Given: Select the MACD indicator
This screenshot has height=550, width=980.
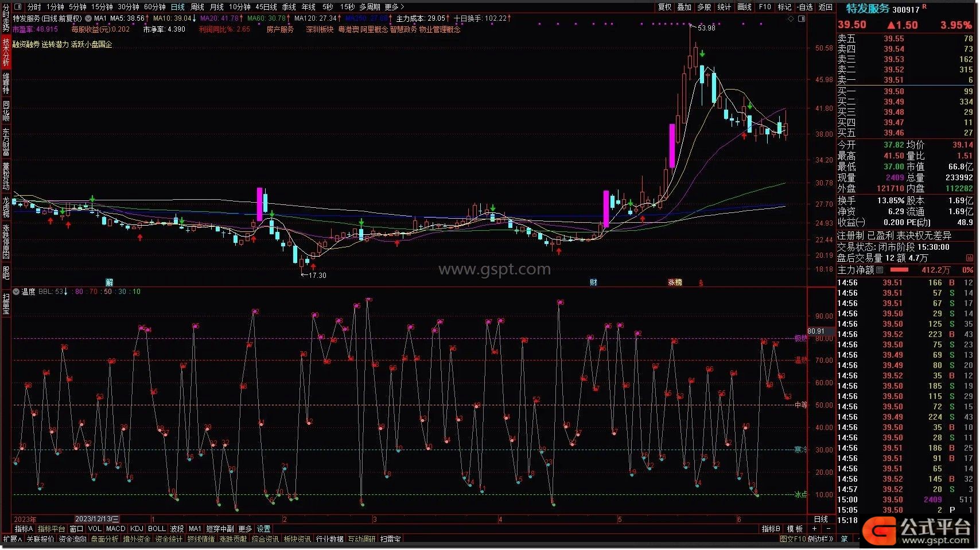Looking at the screenshot, I should [x=115, y=529].
